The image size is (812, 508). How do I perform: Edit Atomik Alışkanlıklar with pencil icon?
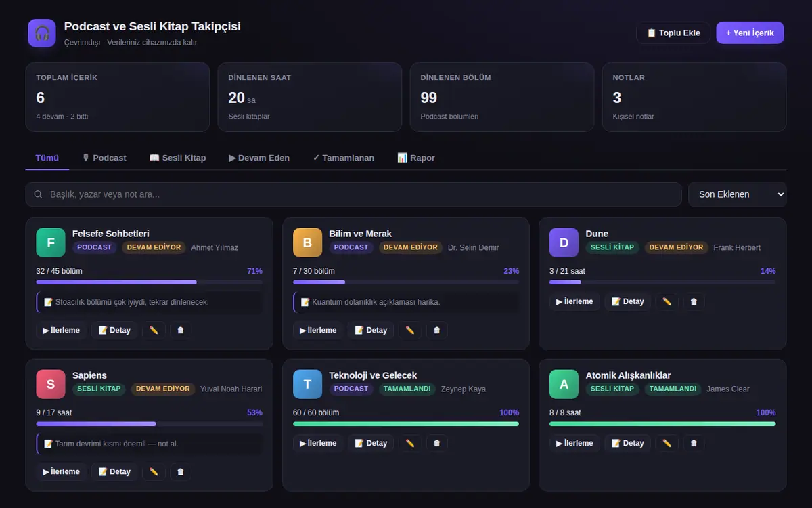pos(667,443)
